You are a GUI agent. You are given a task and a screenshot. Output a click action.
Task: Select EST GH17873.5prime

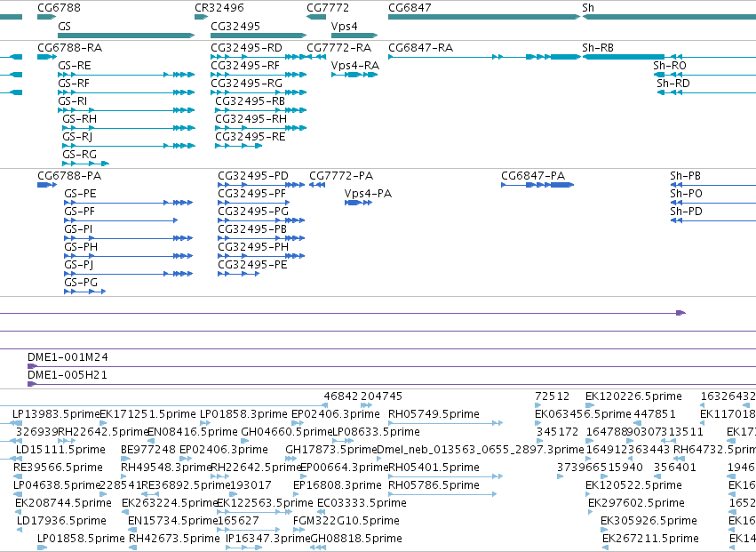330,450
